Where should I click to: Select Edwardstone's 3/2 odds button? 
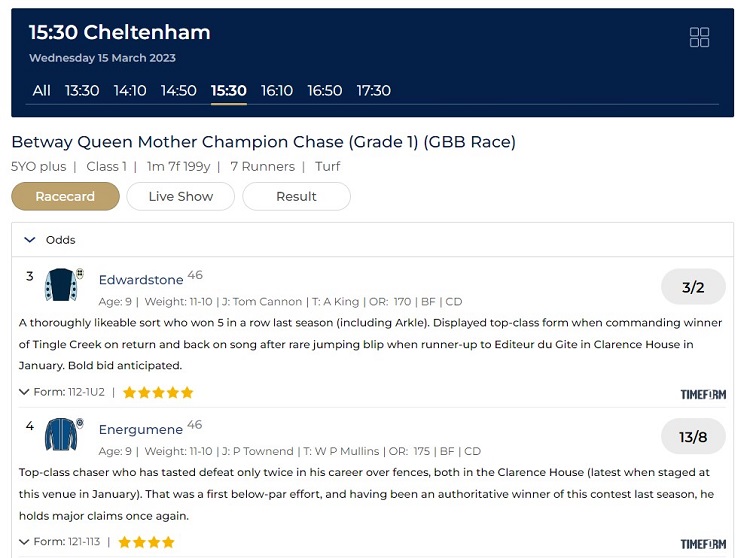pos(693,287)
